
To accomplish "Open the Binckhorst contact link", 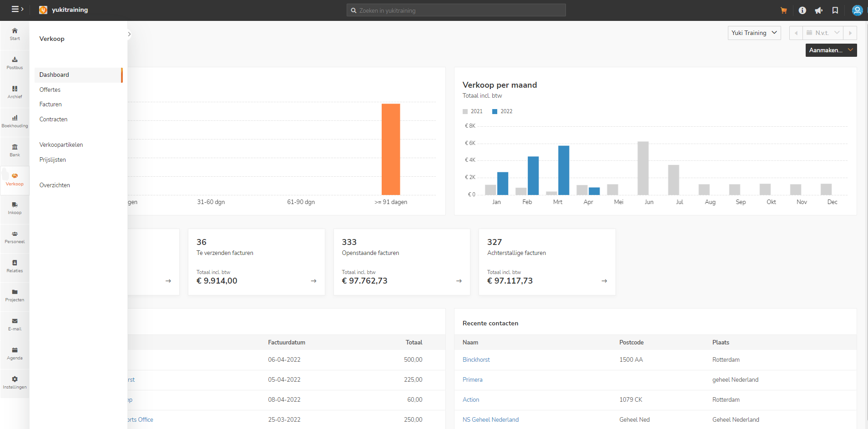I will 476,359.
